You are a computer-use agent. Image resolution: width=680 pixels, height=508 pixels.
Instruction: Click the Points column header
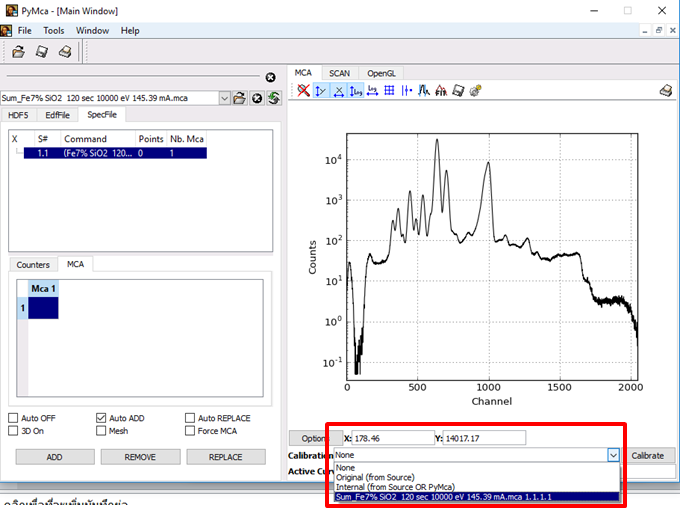click(150, 139)
